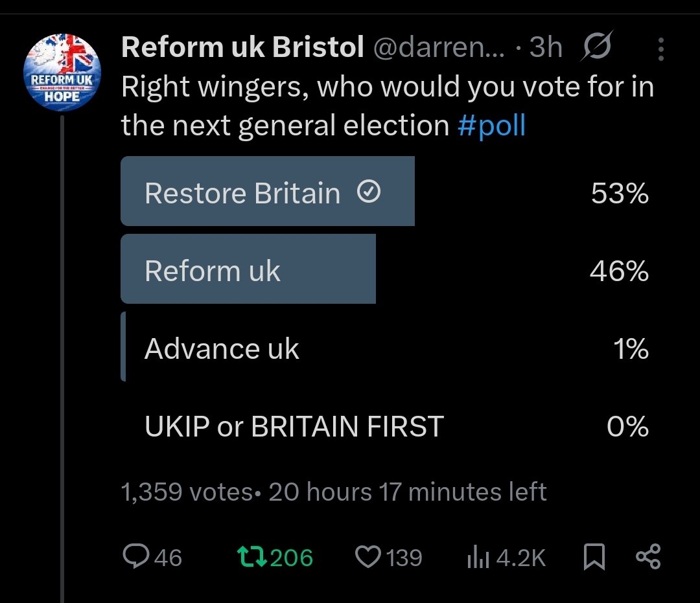Open the #poll hashtag link

[x=491, y=126]
